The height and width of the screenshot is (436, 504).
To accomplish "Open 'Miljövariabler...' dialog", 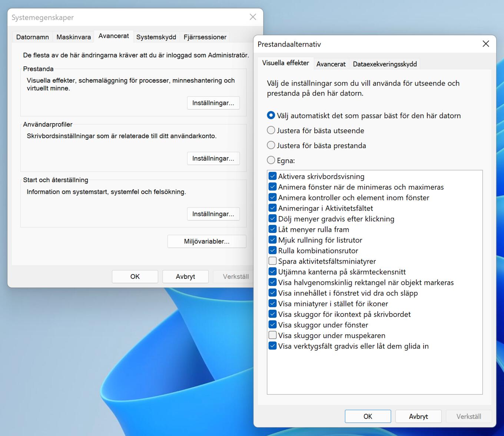I will click(207, 242).
